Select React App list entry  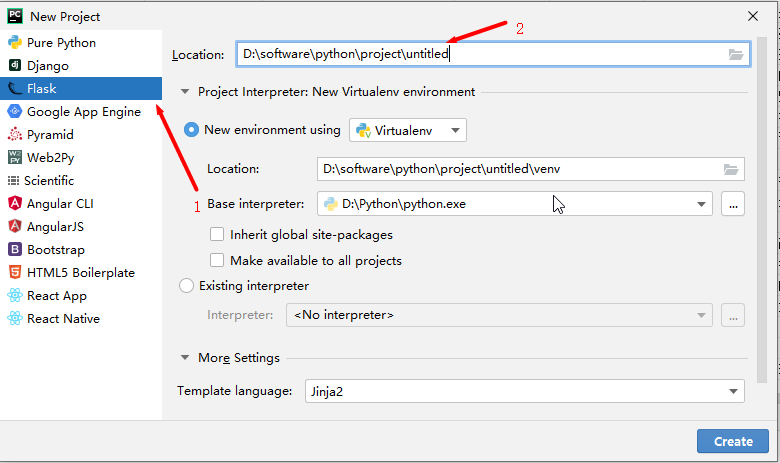57,296
